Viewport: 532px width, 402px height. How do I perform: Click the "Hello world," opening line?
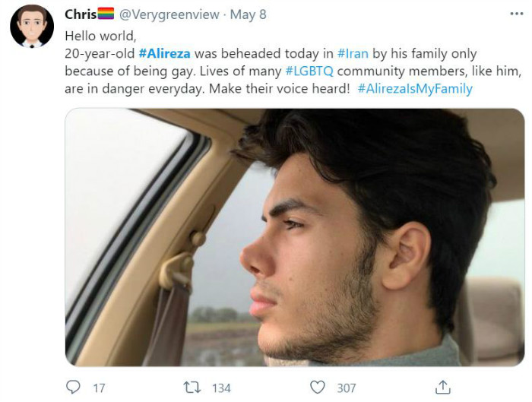click(100, 36)
